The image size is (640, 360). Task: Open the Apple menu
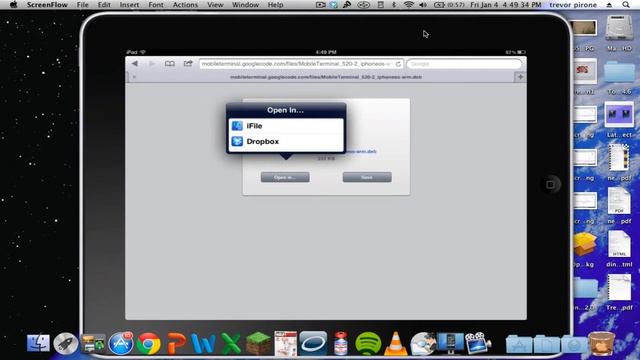(13, 5)
